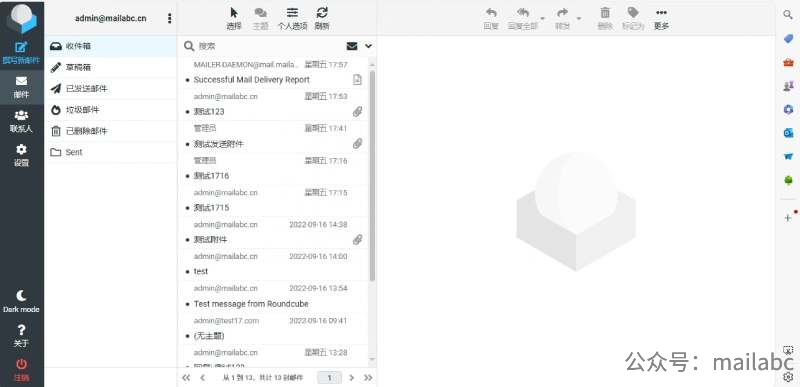This screenshot has height=387, width=800.
Task: Open the deleted mail folder with trash icon
Action: (x=111, y=131)
